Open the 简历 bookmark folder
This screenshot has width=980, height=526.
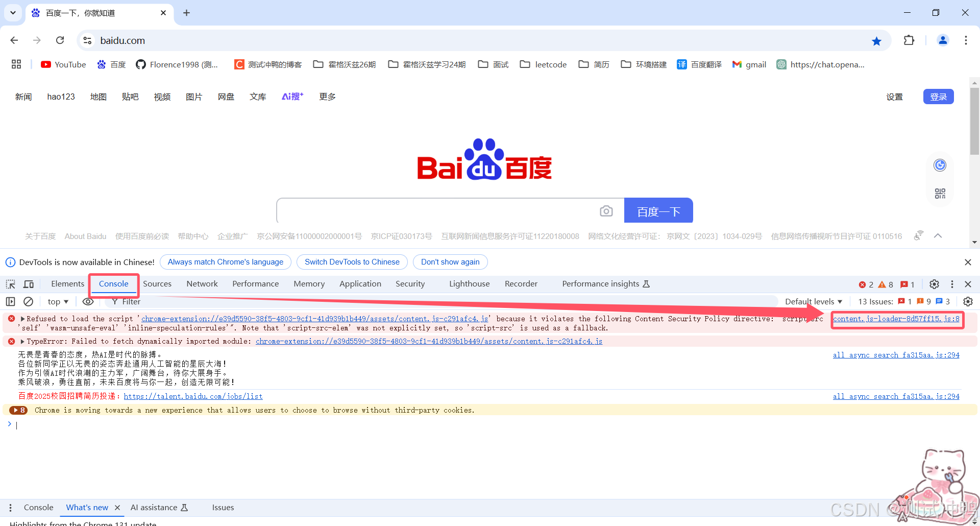(x=594, y=64)
